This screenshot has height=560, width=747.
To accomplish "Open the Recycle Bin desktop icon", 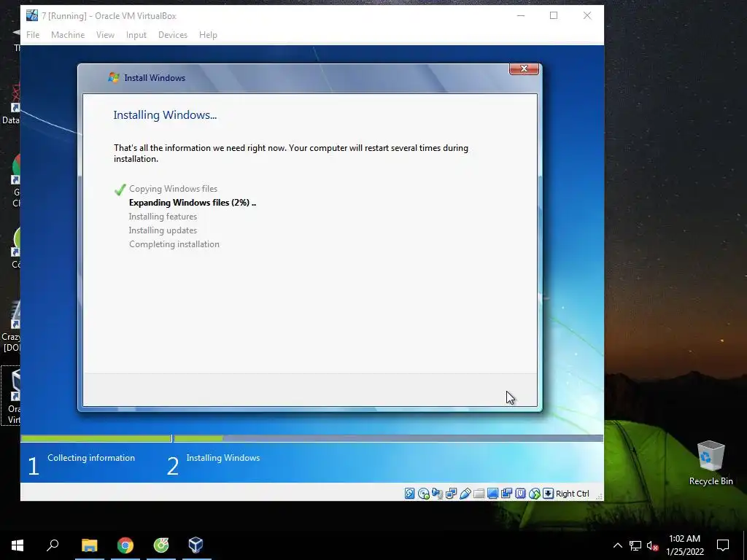I will (711, 463).
